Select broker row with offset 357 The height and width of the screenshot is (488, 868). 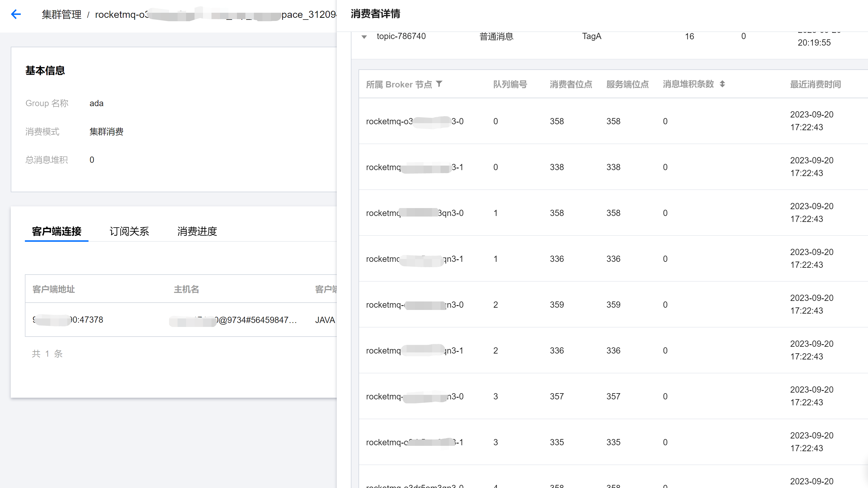[557, 397]
